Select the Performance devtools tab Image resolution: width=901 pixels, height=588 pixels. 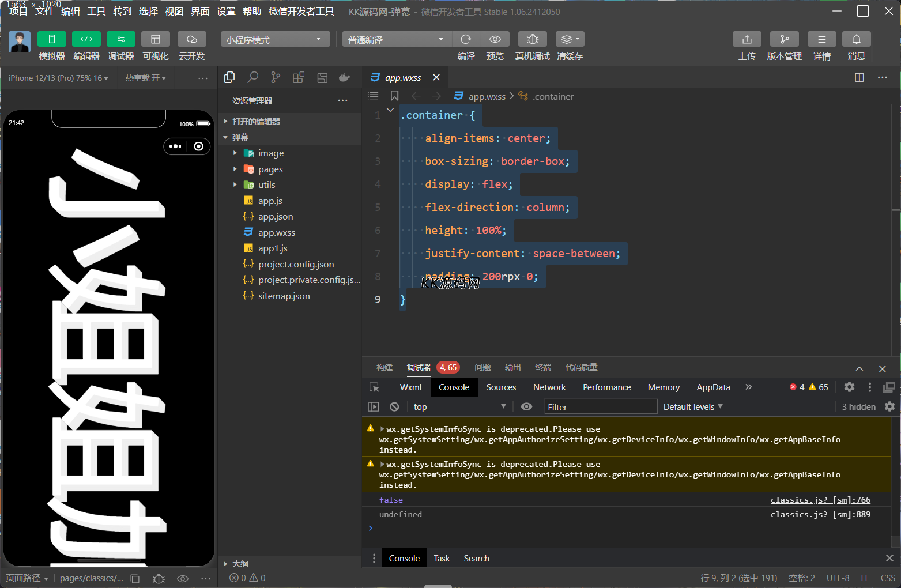tap(607, 387)
